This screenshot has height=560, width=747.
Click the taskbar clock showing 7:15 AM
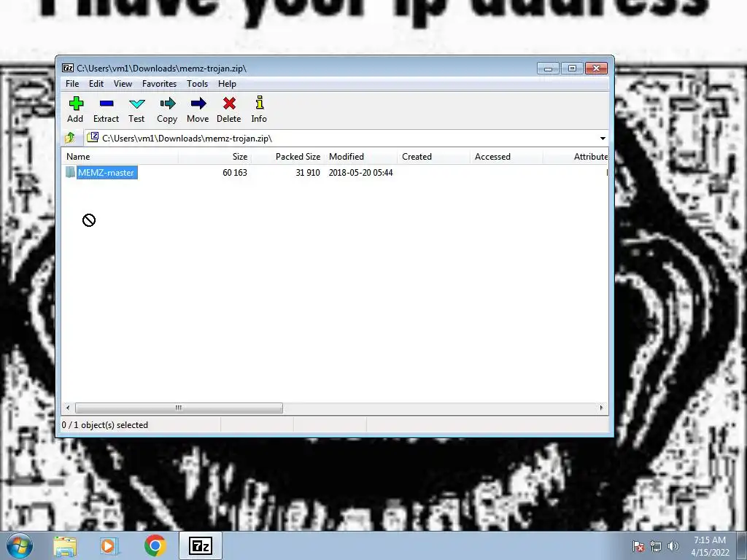pos(710,546)
